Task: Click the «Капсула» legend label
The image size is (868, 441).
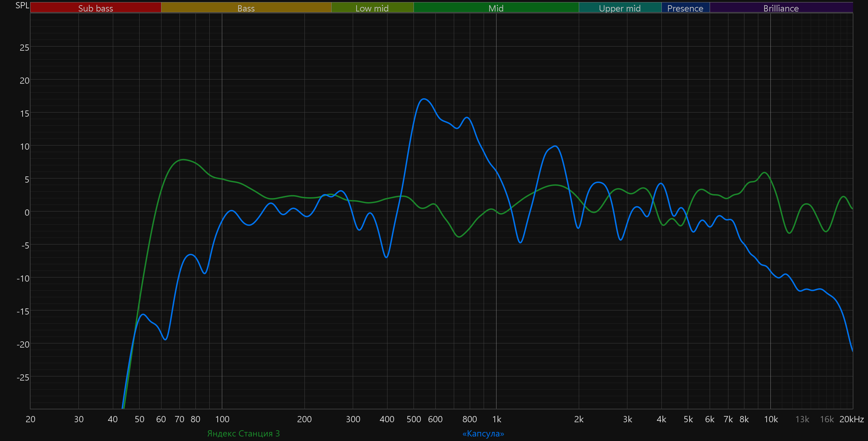Action: tap(483, 433)
